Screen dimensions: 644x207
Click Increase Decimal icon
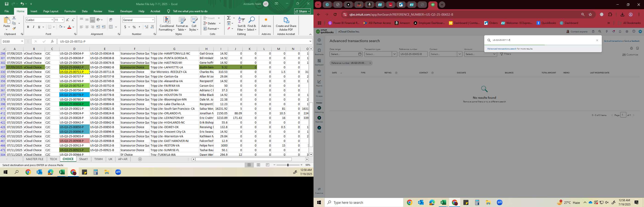click(146, 27)
